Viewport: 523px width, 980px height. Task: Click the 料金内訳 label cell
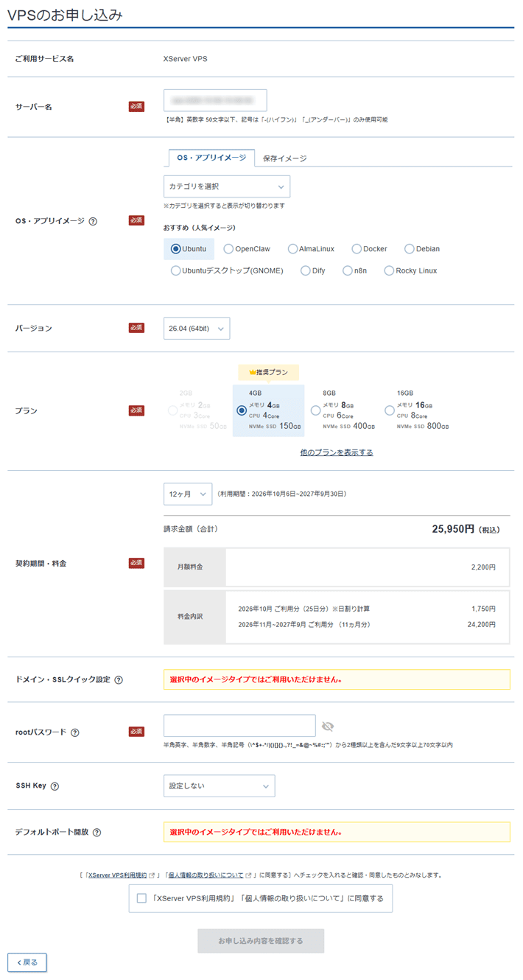[x=194, y=617]
